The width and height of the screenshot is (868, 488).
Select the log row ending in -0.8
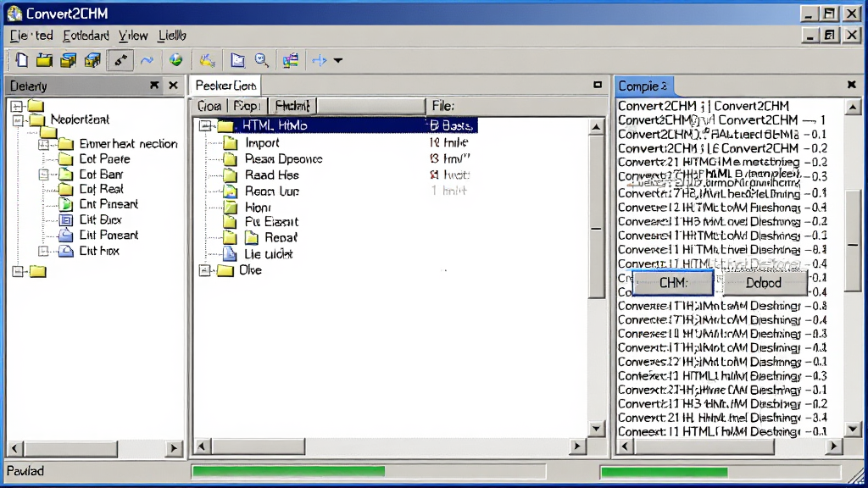coord(722,306)
